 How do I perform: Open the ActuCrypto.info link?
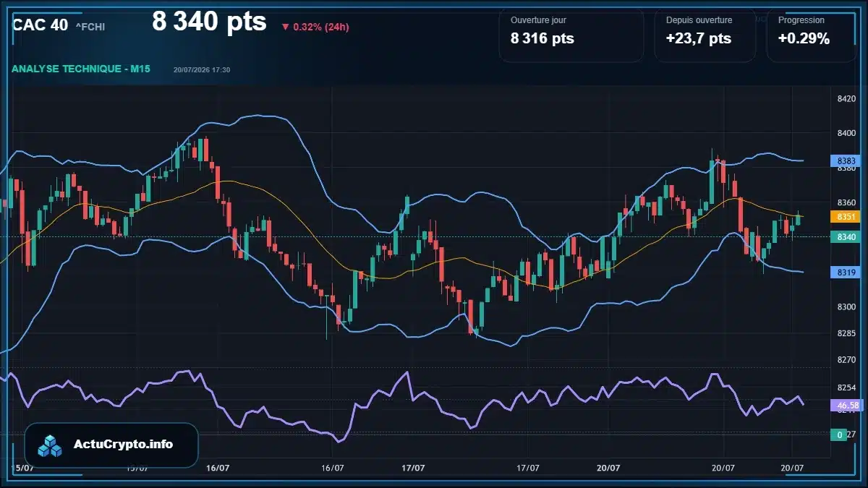coord(124,445)
